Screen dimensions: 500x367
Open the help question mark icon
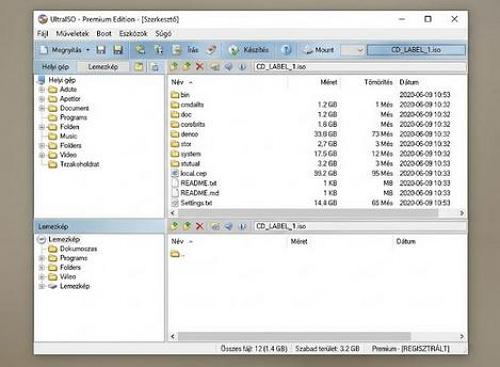(x=286, y=50)
